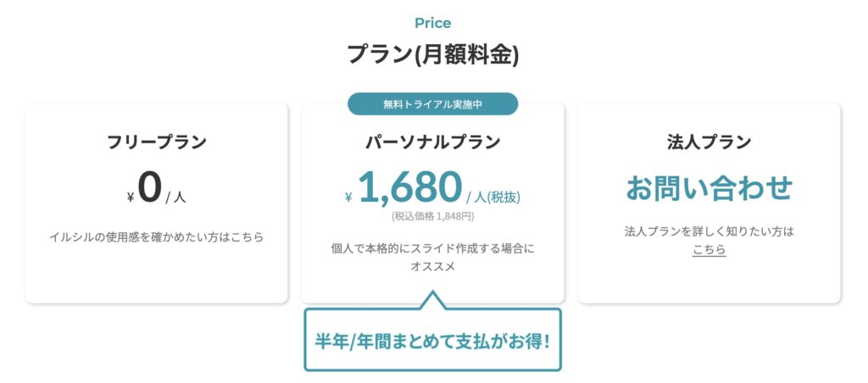868x383 pixels.
Task: Click the こちら link in 法人プラン card
Action: coord(709,250)
